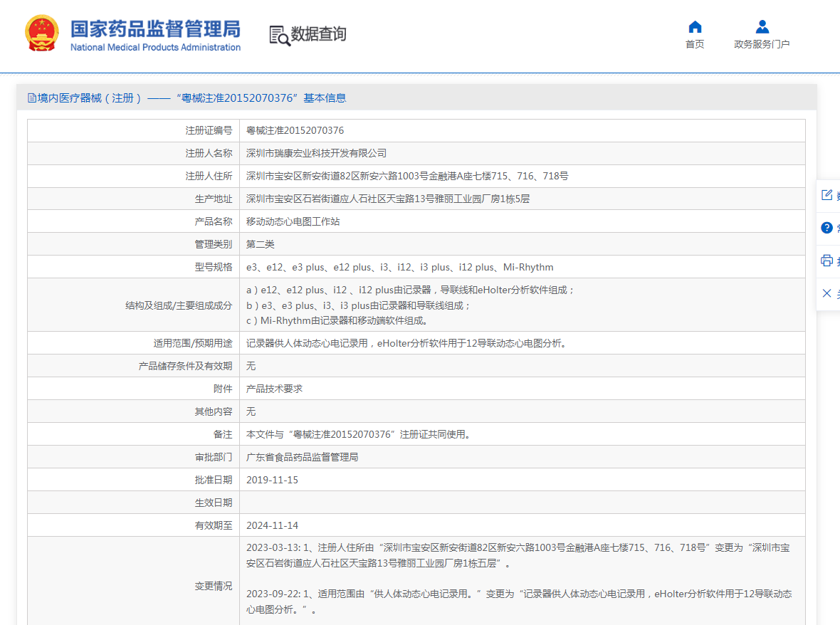The width and height of the screenshot is (840, 625).
Task: Click 产品技术要求 attachment value
Action: click(274, 389)
